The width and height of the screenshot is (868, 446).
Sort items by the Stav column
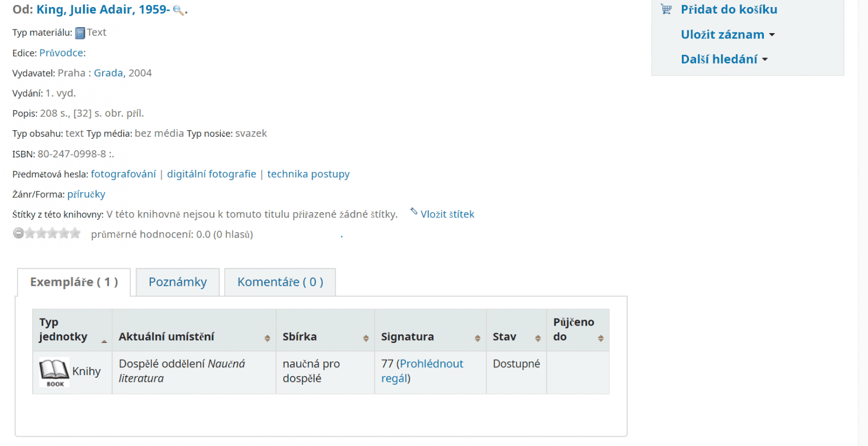click(x=538, y=338)
